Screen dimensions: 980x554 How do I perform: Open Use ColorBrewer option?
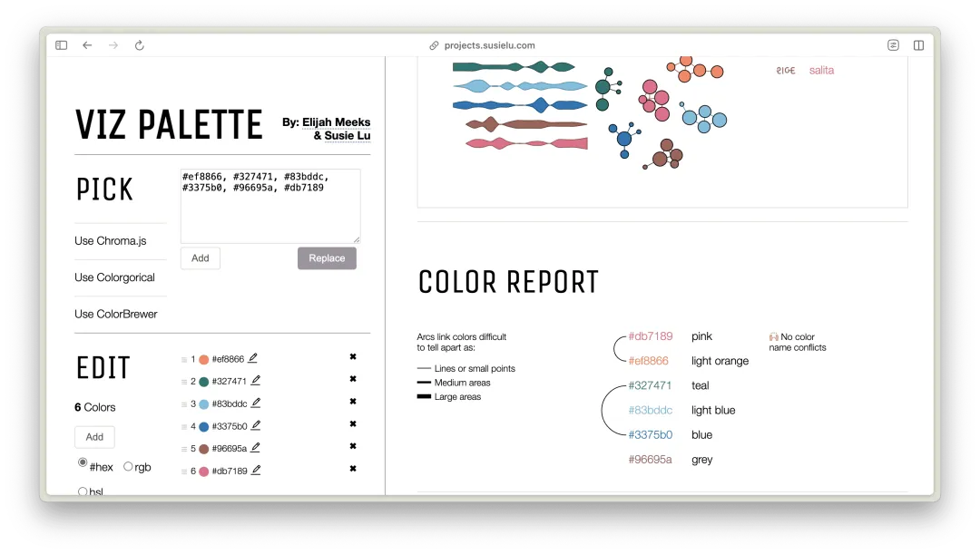[x=115, y=314]
